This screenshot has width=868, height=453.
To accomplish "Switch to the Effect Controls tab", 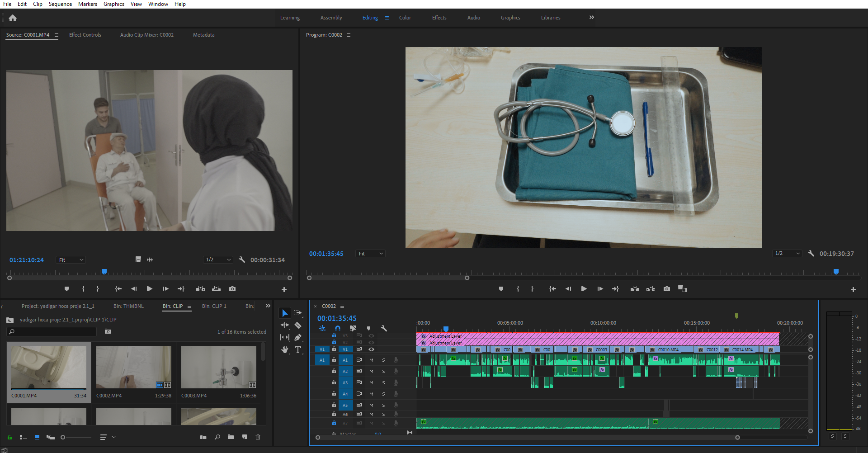I will [x=85, y=35].
